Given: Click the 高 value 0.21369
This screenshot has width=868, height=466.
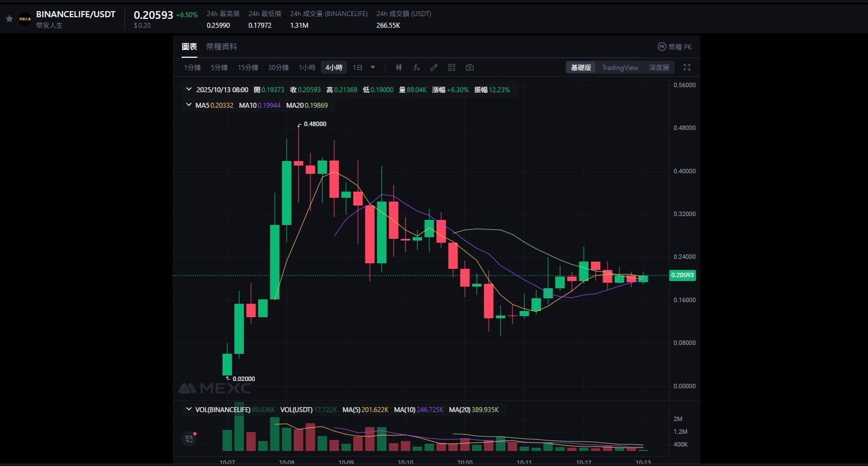Looking at the screenshot, I should [x=345, y=89].
